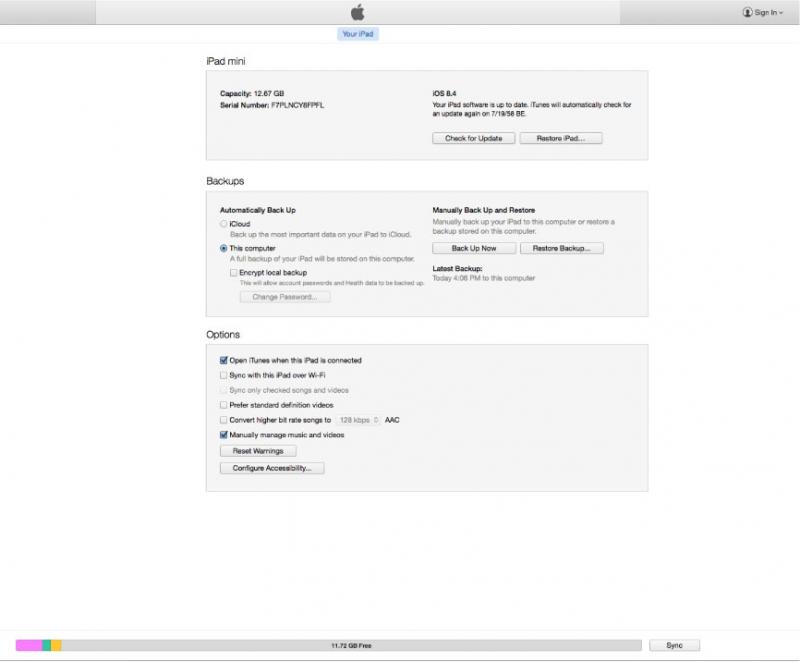This screenshot has height=662, width=800.
Task: Click the 11.72 GB Free storage area
Action: (352, 645)
